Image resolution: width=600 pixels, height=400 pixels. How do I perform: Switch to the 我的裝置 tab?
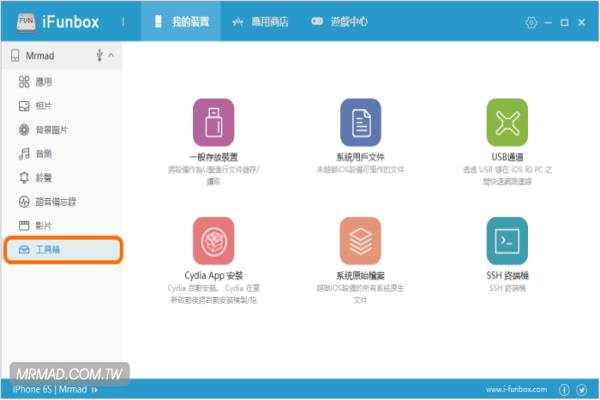click(181, 21)
